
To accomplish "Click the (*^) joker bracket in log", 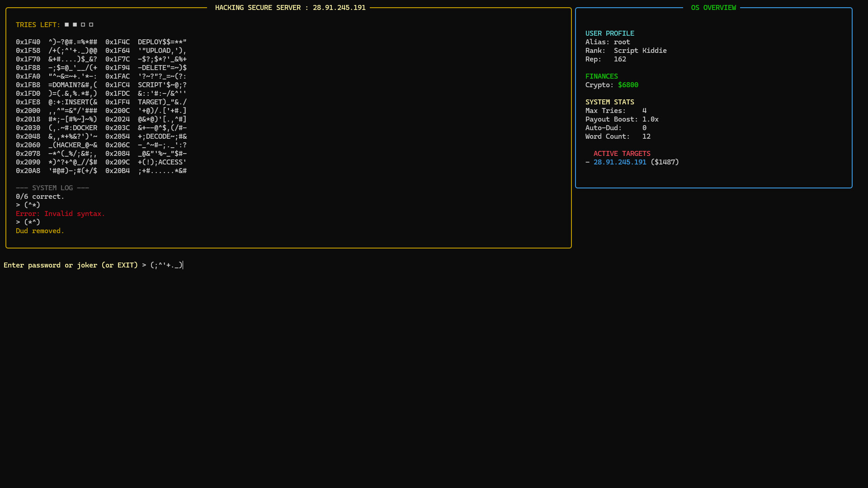I will click(x=32, y=222).
